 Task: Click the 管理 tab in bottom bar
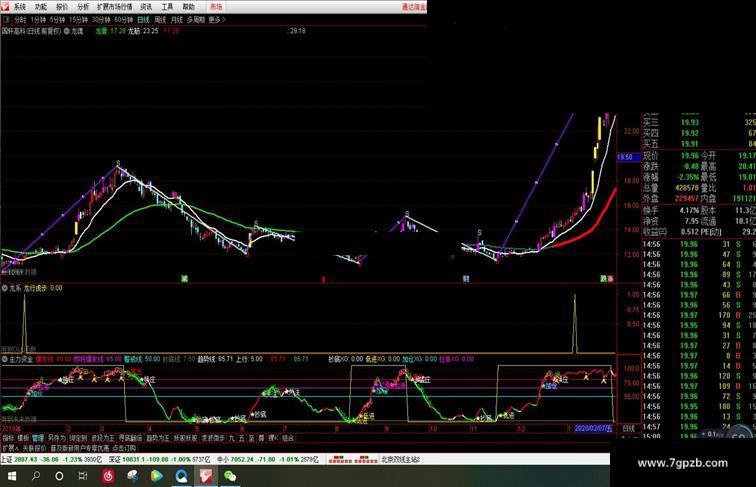(x=38, y=438)
